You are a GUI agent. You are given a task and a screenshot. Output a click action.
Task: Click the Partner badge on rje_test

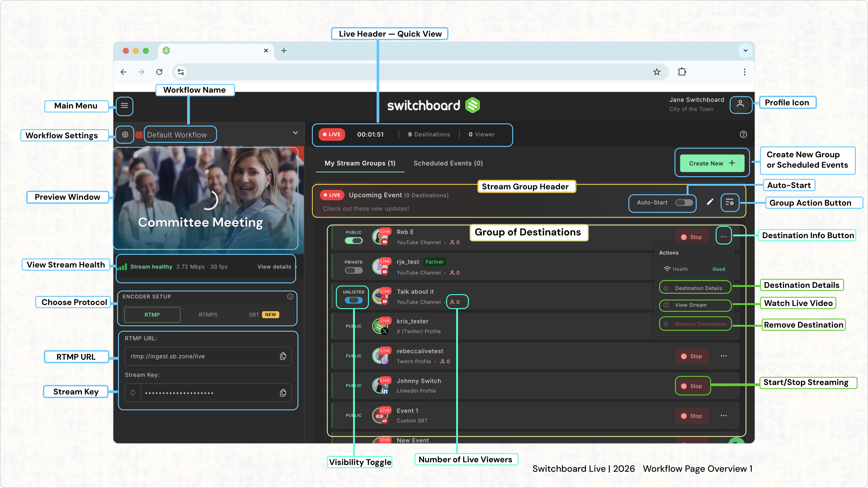[434, 262]
